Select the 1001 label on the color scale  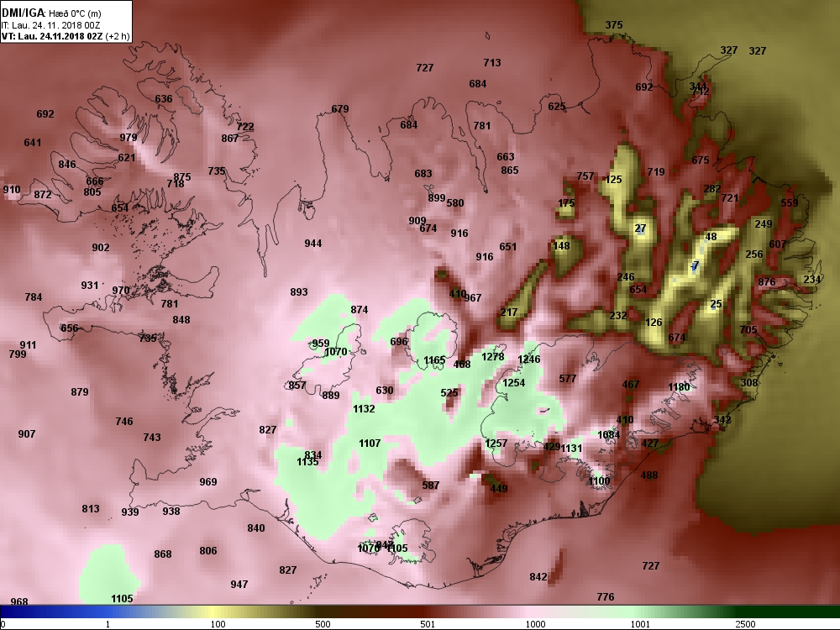641,624
